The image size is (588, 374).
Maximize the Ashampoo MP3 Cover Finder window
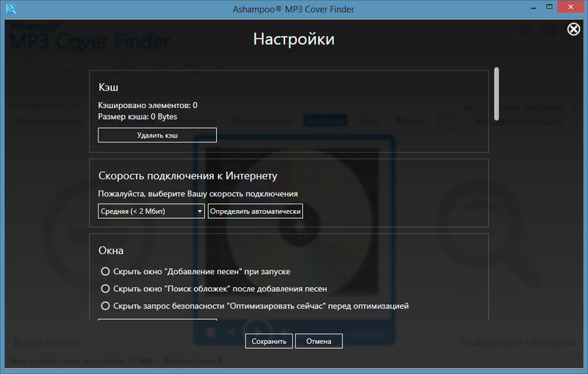(549, 7)
